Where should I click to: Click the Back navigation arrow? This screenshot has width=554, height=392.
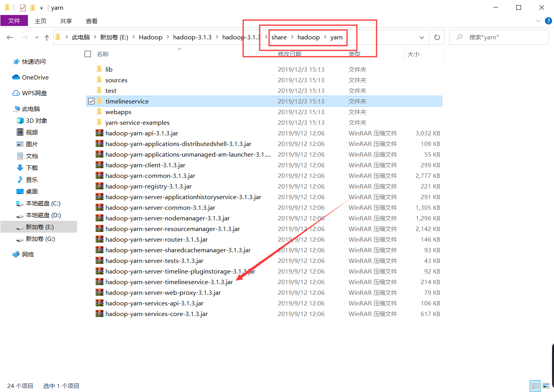coord(10,37)
